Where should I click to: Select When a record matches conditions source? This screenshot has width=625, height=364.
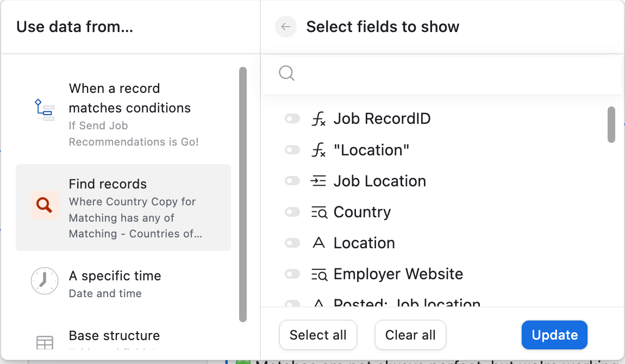tap(123, 114)
